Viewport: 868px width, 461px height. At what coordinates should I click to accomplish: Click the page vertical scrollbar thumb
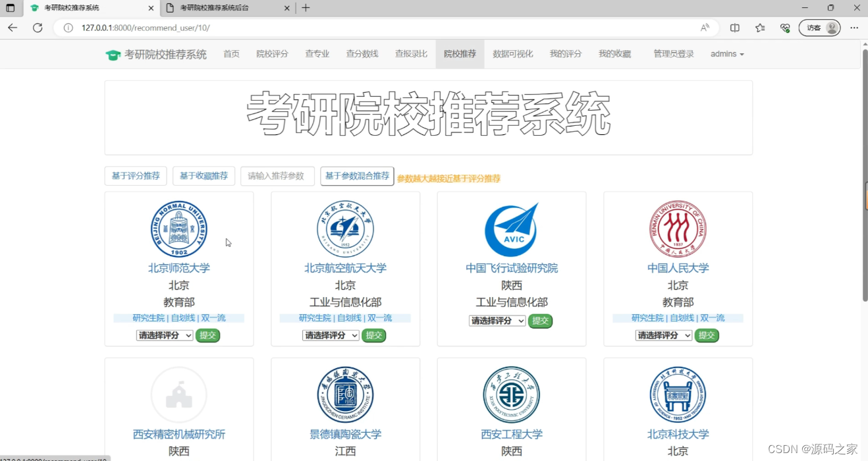(865, 175)
